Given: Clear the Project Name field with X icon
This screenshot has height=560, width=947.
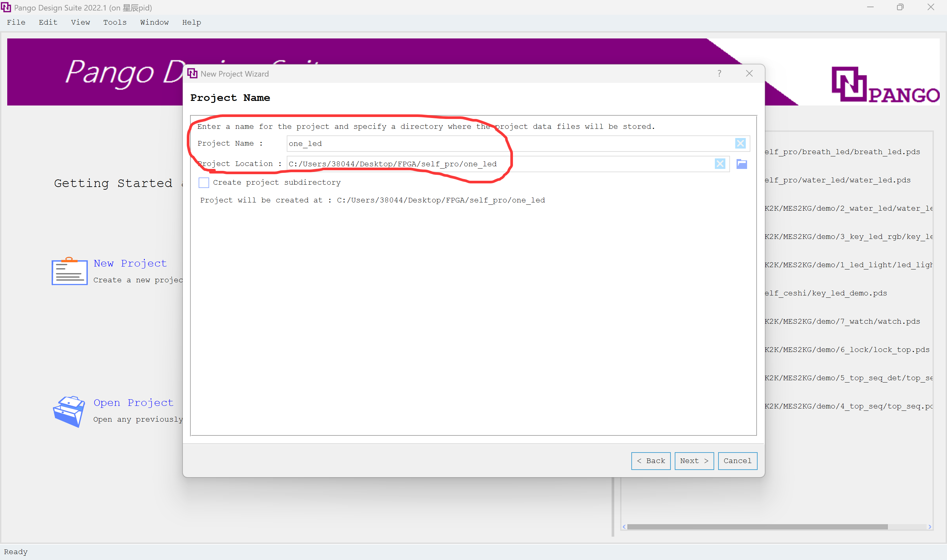Looking at the screenshot, I should pos(740,143).
